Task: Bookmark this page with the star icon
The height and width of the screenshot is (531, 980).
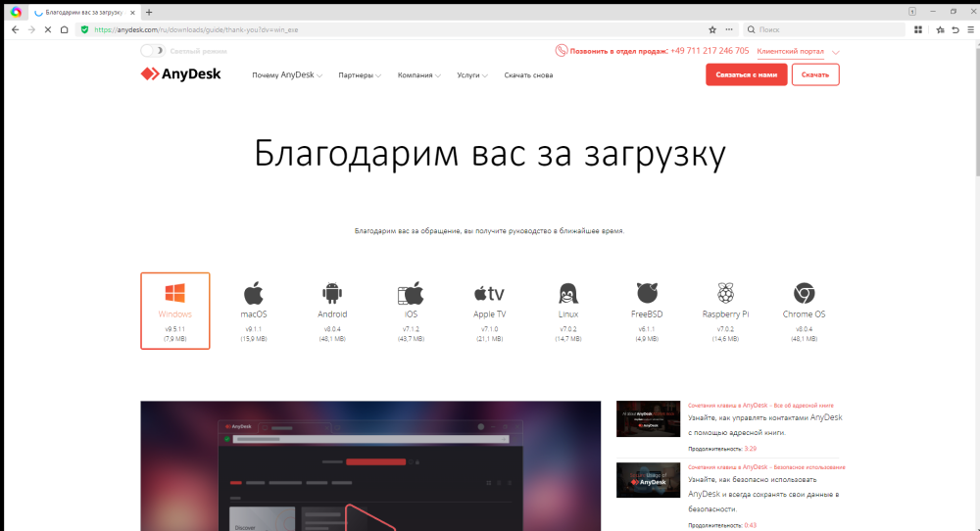Action: 712,29
